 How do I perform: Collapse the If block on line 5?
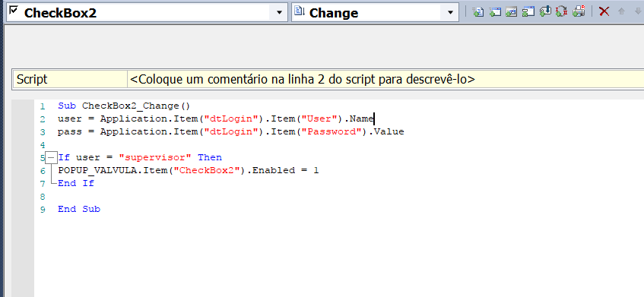[x=51, y=157]
